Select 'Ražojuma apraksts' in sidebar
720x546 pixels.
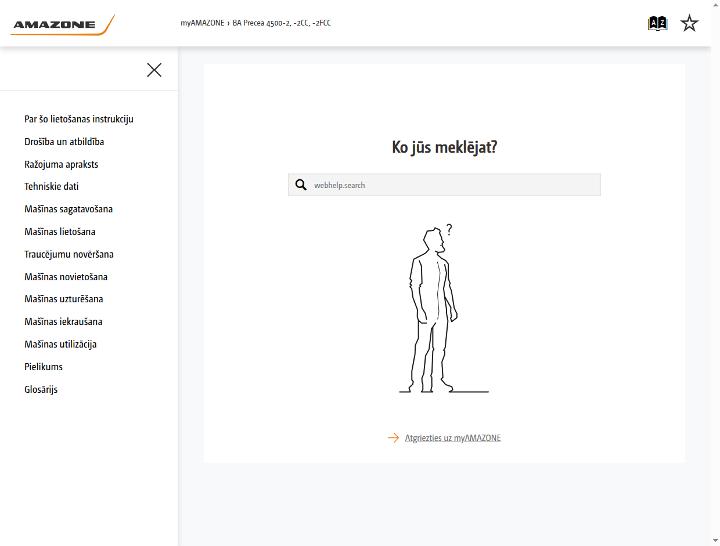(61, 164)
